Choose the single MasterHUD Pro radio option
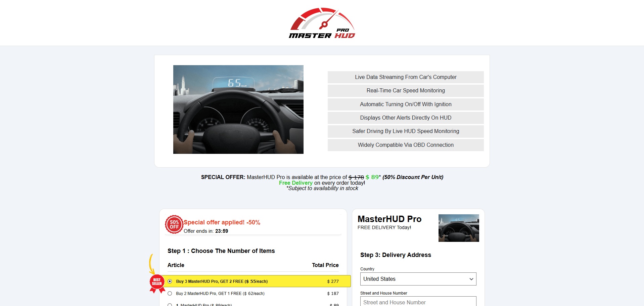The width and height of the screenshot is (644, 306). coord(170,305)
